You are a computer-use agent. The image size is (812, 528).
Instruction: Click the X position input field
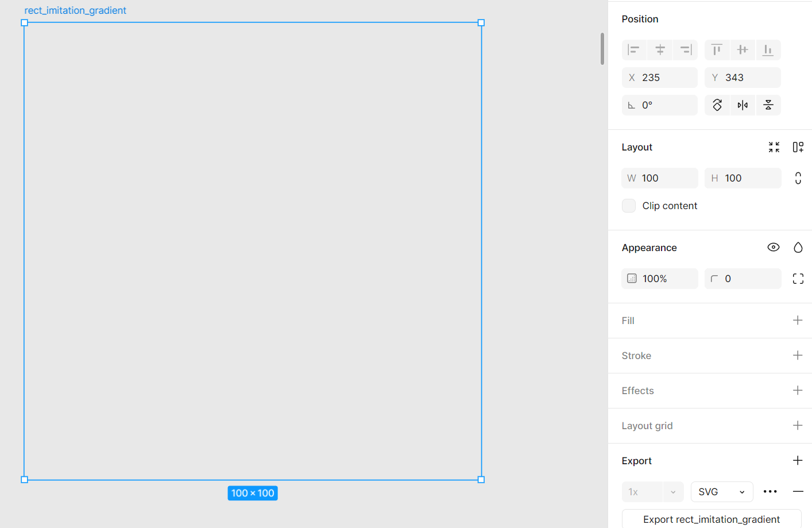click(x=660, y=78)
